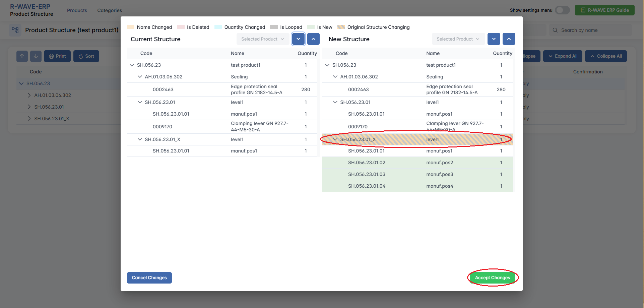Collapse SH.056.23.01_X row in New Structure

coord(335,139)
